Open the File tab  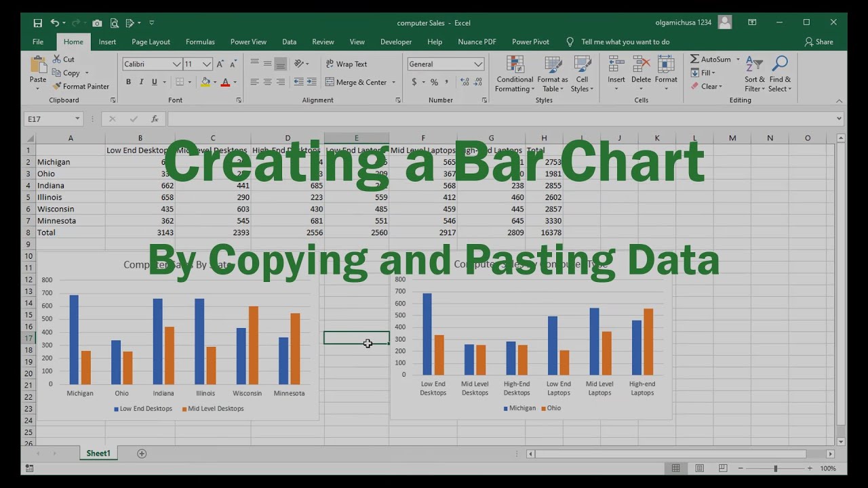(38, 41)
